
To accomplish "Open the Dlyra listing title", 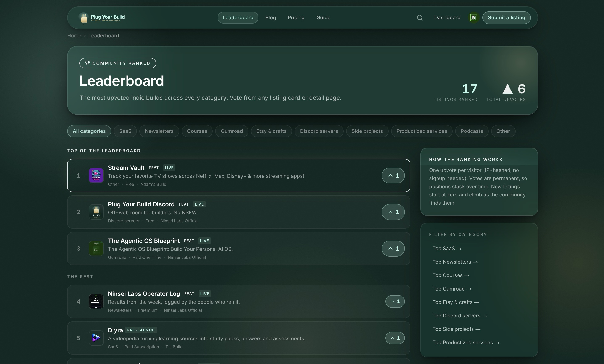I will tap(115, 330).
